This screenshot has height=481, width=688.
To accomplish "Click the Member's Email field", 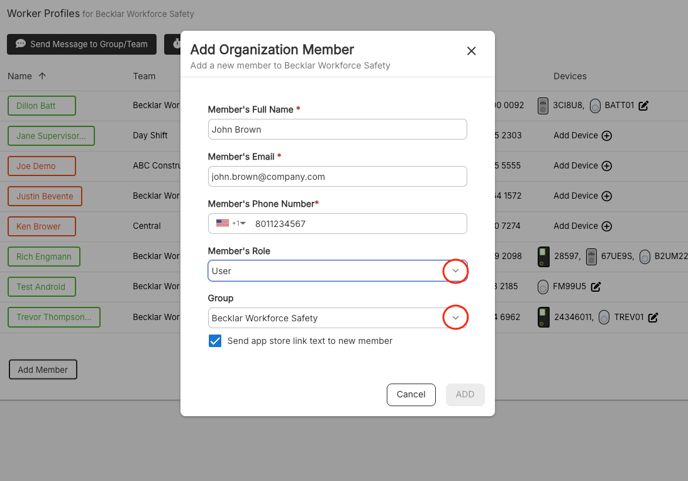I will (x=337, y=176).
